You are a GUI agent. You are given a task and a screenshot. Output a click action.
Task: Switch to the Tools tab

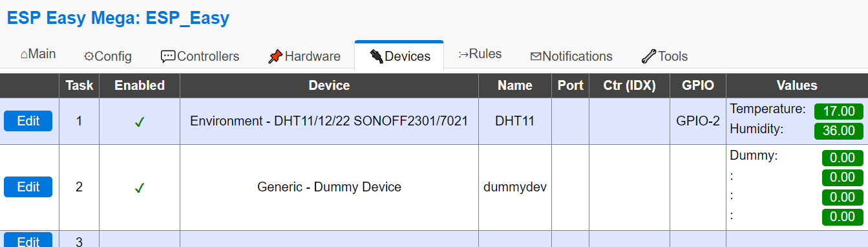click(x=664, y=56)
